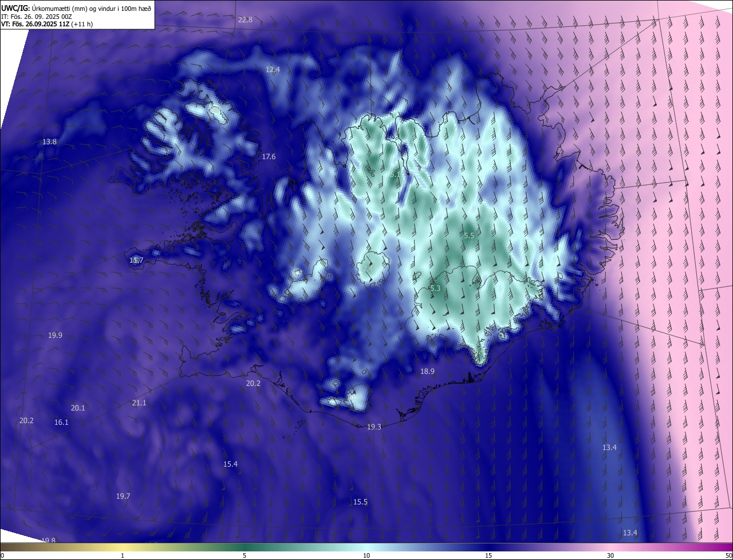Viewport: 733px width, 560px height.
Task: Click the 19.9 value label on map
Action: point(56,335)
